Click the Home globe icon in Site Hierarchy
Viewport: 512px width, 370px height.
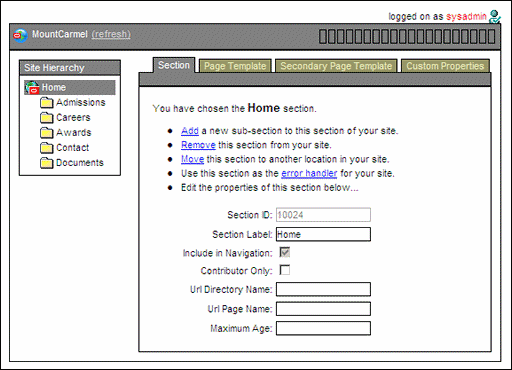(32, 88)
